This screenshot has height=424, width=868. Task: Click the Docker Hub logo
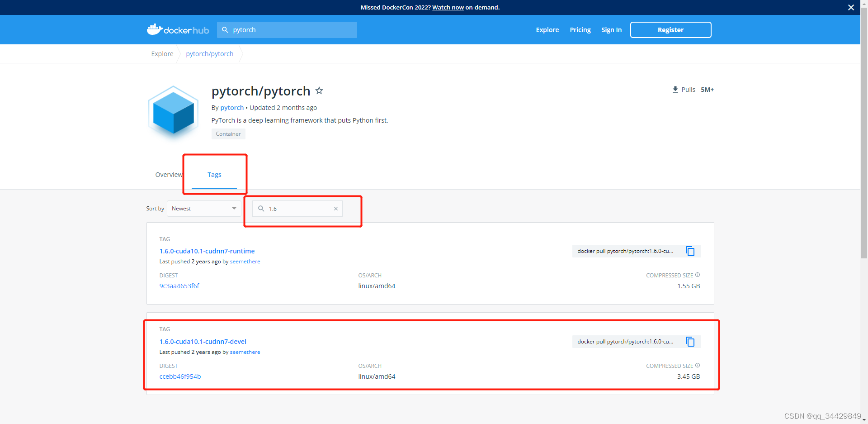[x=178, y=29]
